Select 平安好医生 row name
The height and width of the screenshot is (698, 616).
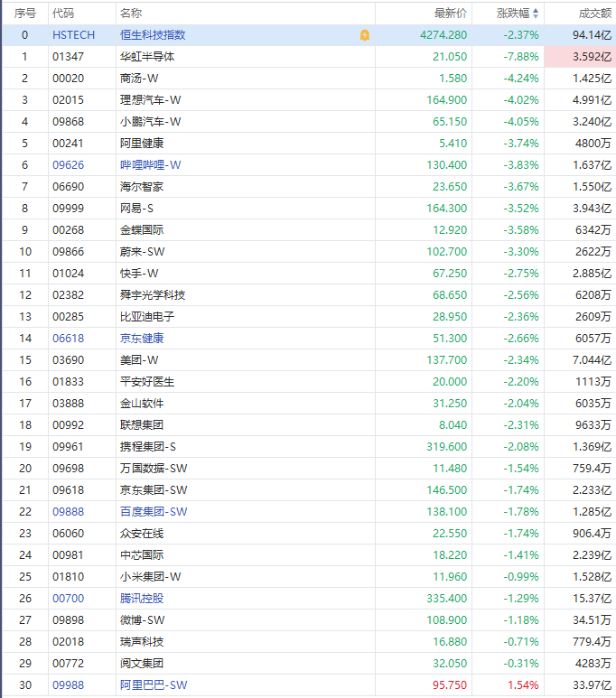pyautogui.click(x=147, y=382)
